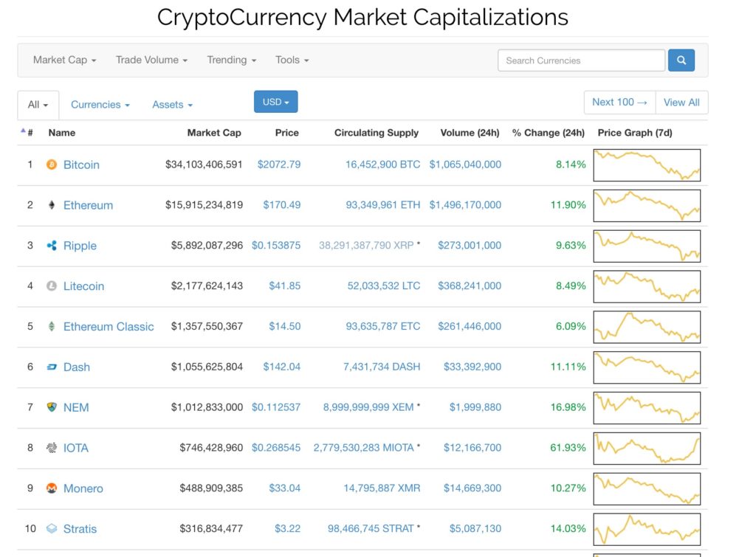The width and height of the screenshot is (756, 557).
Task: Switch to the Assets tab
Action: [x=173, y=105]
